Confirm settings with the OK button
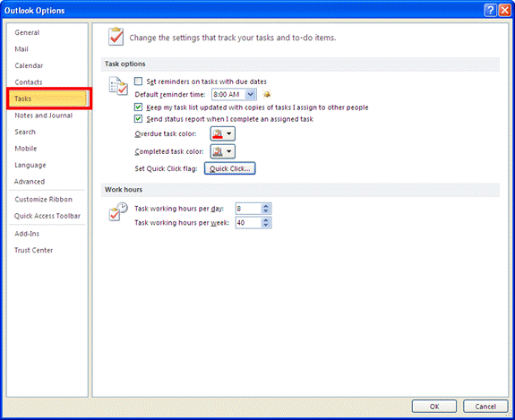The height and width of the screenshot is (420, 515). (x=434, y=407)
